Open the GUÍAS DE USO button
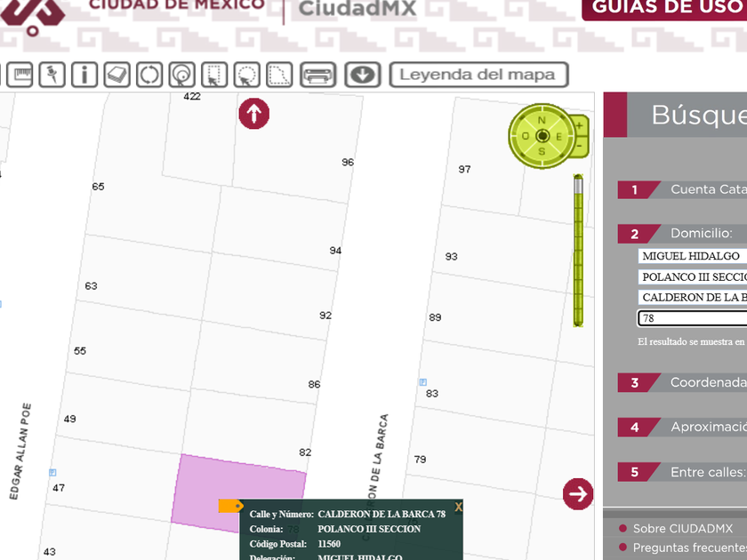Image resolution: width=747 pixels, height=560 pixels. (664, 9)
